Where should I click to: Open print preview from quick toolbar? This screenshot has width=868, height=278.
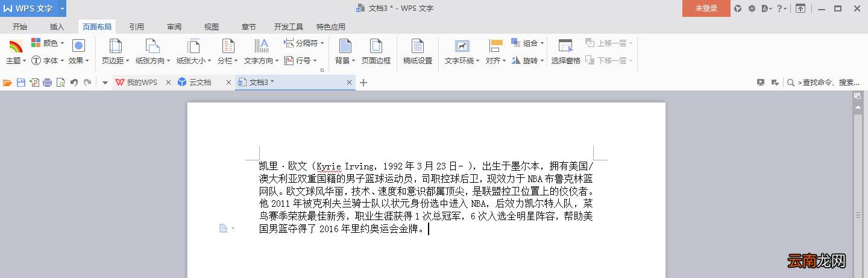[60, 83]
